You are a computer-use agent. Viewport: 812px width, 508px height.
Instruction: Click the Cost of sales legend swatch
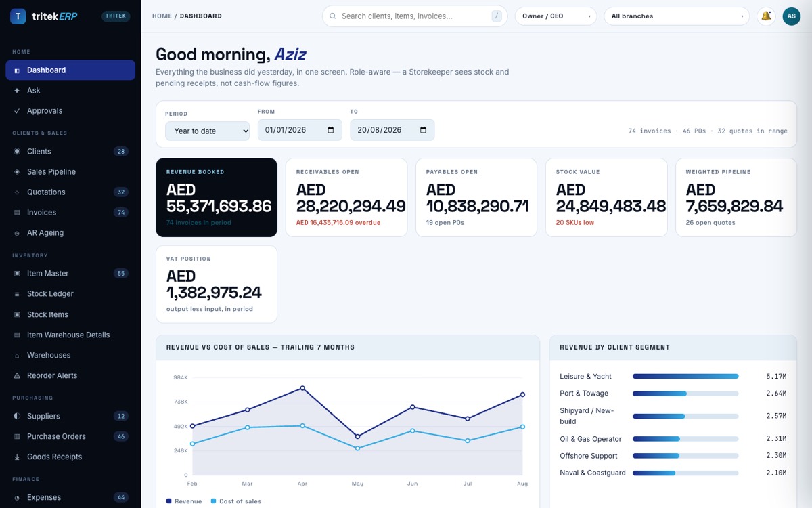pyautogui.click(x=214, y=501)
